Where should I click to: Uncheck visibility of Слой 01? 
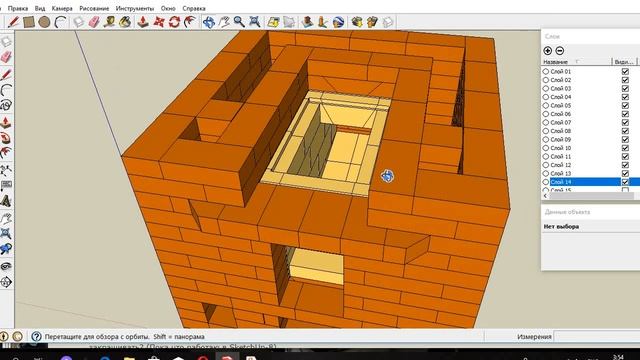tap(625, 71)
